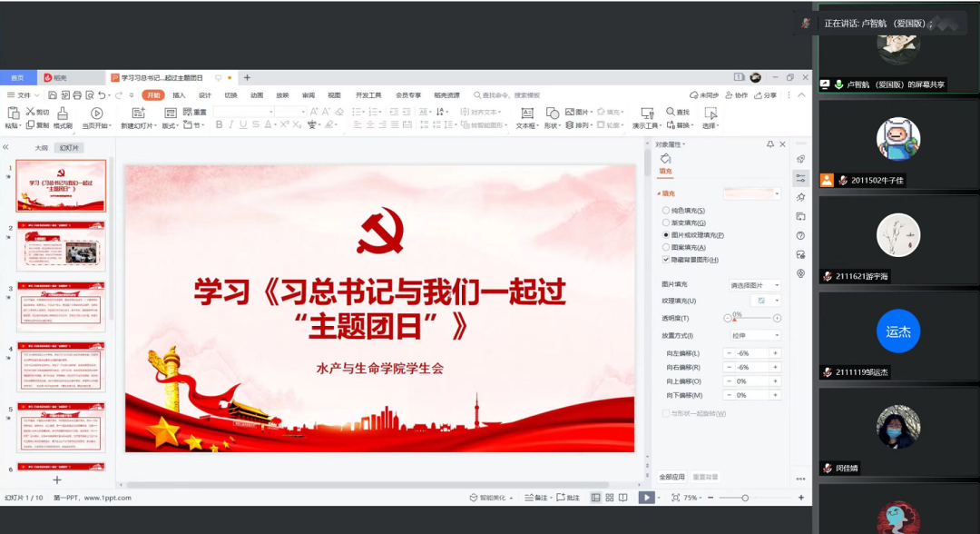Switch to the 插入 ribbon tab
Viewport: 980px width, 534px height.
click(x=178, y=94)
